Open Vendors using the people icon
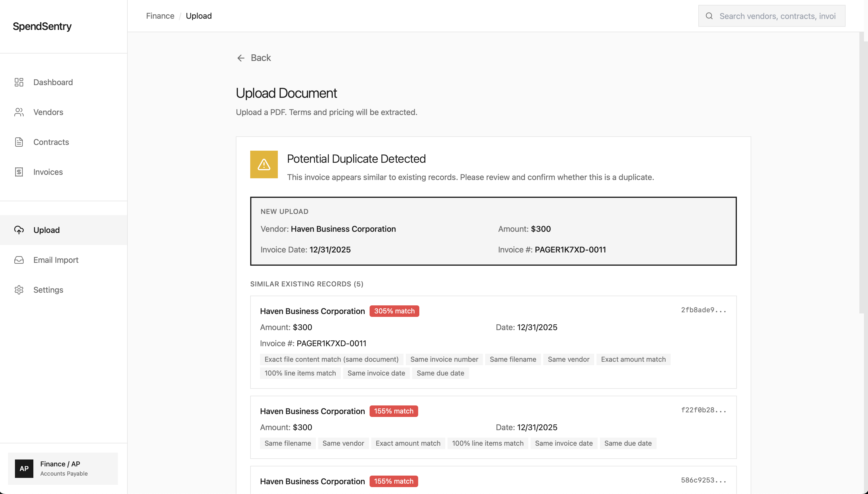868x494 pixels. pos(19,112)
